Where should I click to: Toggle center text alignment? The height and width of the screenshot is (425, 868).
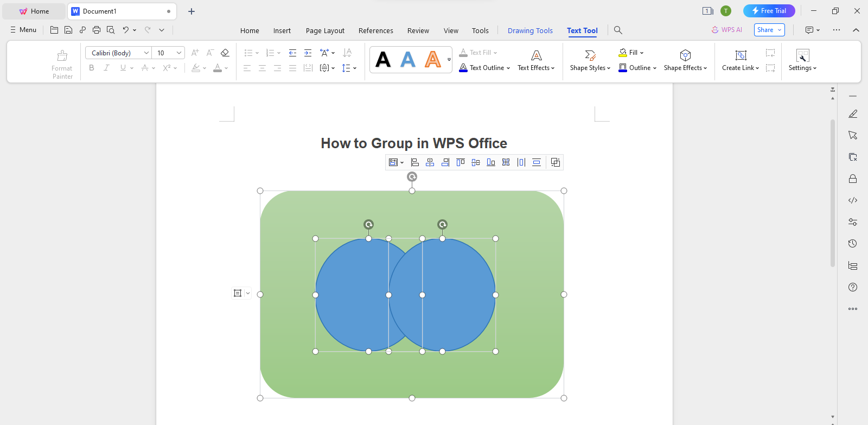262,68
